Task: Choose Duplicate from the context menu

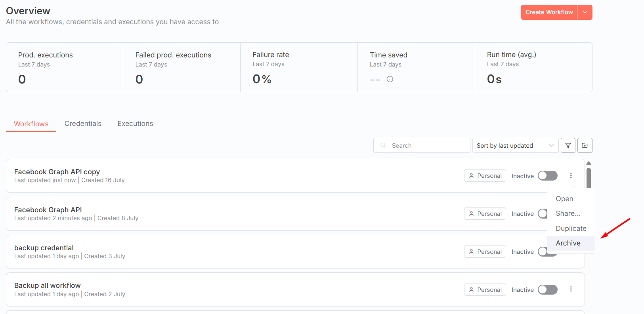Action: (x=571, y=228)
